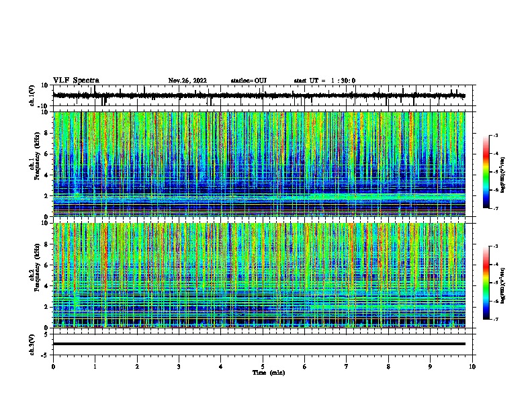Click the "0" tick label on Time axis
This screenshot has height=411, width=532.
pos(53,367)
